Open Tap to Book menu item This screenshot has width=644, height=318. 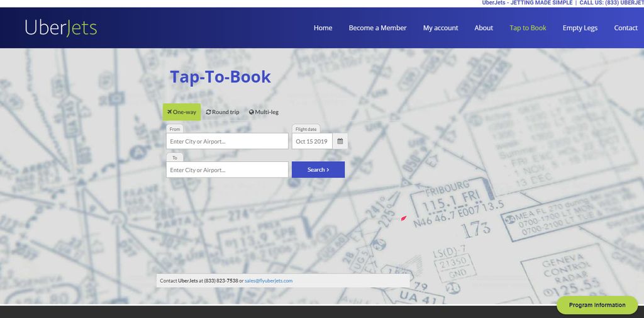coord(528,28)
